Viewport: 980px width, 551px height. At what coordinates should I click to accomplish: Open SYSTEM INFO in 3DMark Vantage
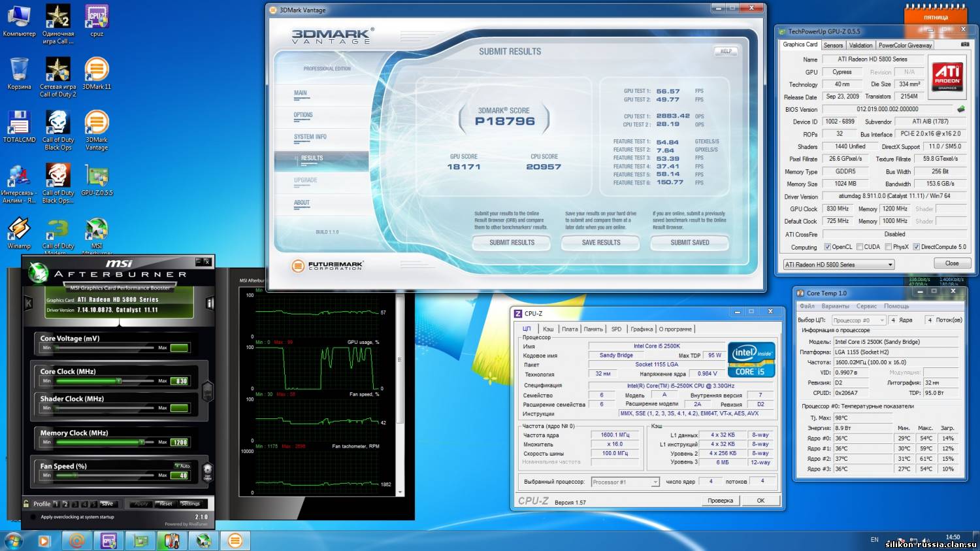(x=310, y=137)
